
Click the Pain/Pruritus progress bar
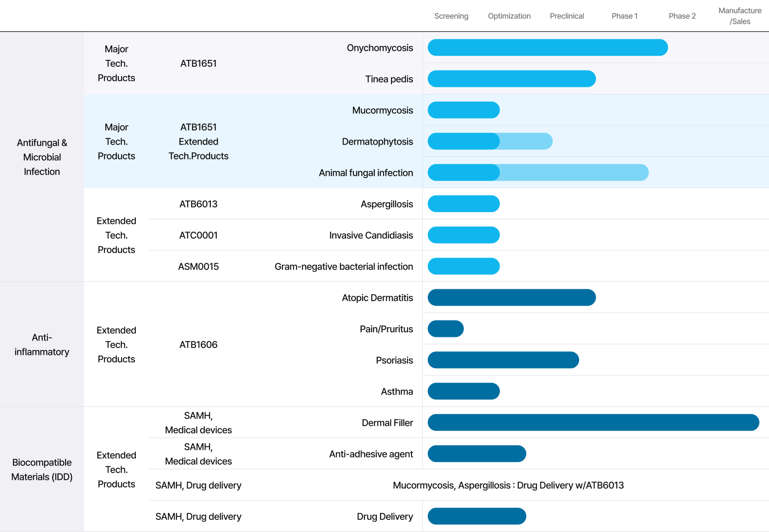tap(445, 329)
